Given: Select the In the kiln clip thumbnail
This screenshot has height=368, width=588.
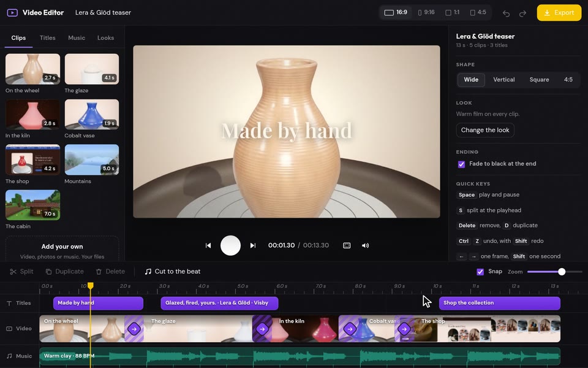Looking at the screenshot, I should point(32,114).
